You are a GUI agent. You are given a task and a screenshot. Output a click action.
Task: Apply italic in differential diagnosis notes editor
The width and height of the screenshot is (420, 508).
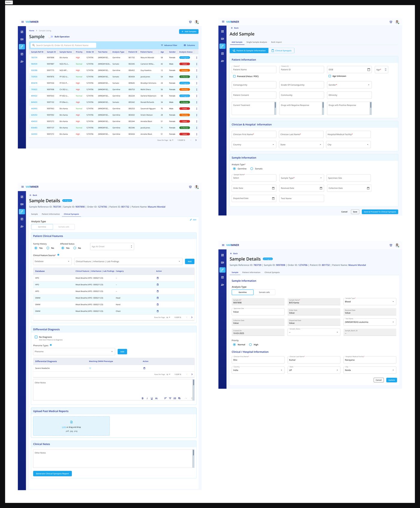(147, 398)
